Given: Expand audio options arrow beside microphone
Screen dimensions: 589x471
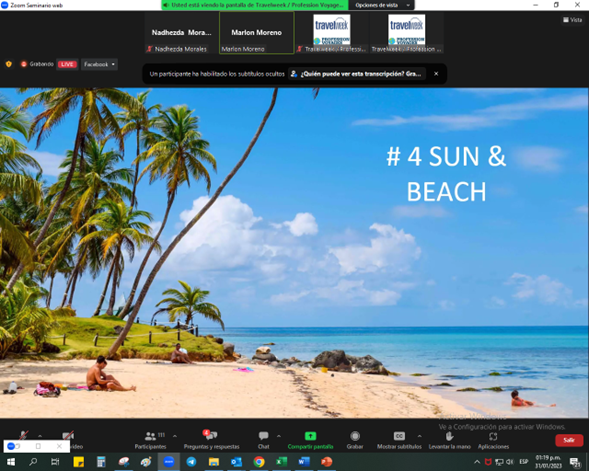Looking at the screenshot, I should pyautogui.click(x=40, y=436).
